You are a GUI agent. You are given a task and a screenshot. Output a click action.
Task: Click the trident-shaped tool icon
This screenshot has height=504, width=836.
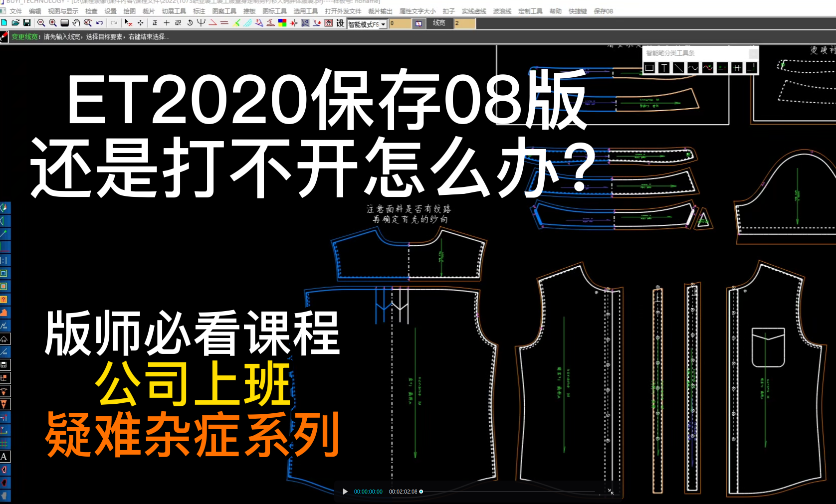coord(201,22)
